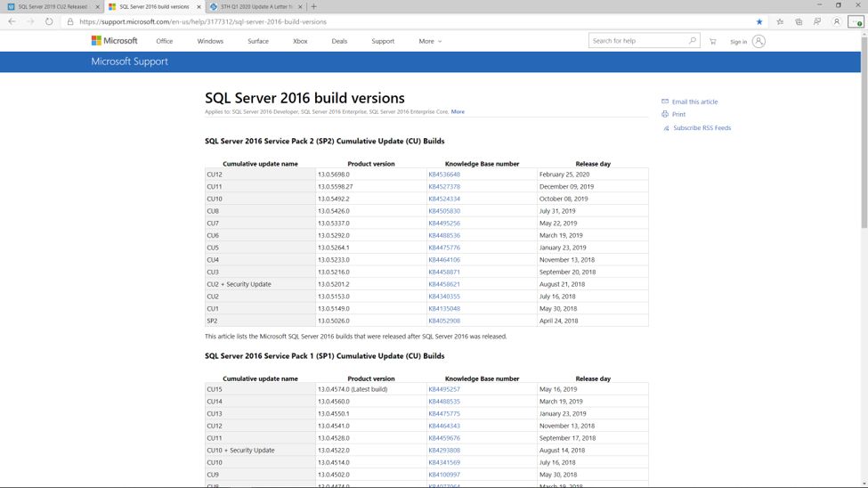Open KB4052908 link for SP2
Screen dimensions: 868x488
tap(444, 321)
